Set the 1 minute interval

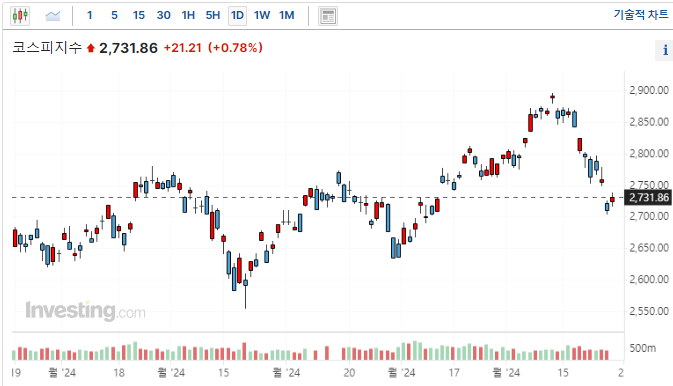[x=89, y=15]
